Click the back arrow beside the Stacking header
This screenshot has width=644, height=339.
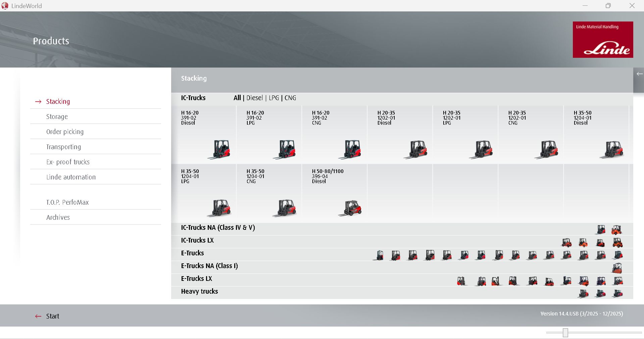(x=639, y=74)
